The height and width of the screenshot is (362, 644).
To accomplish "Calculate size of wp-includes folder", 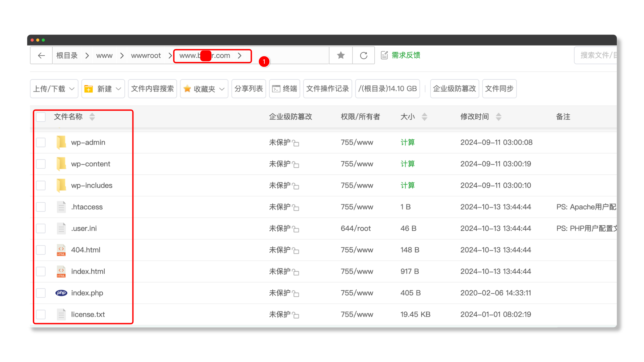I will [408, 185].
